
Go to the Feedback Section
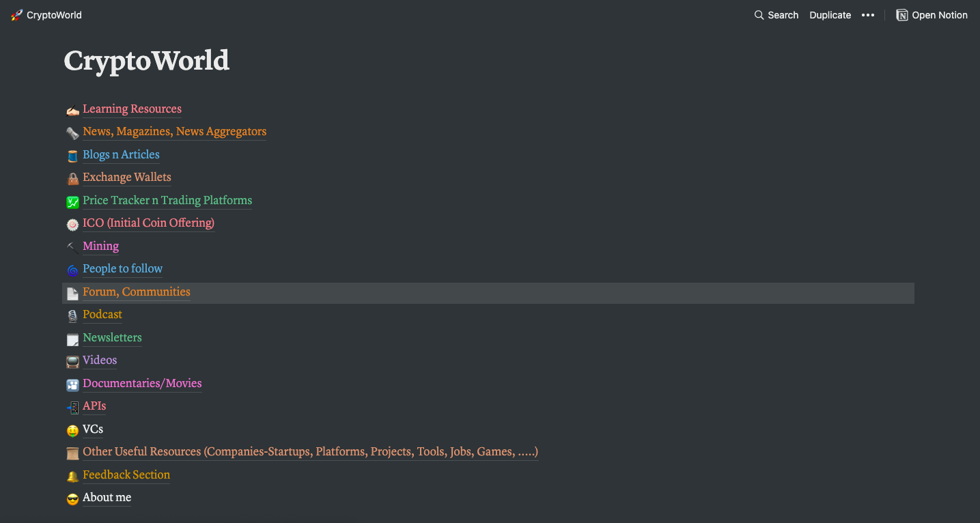tap(126, 475)
